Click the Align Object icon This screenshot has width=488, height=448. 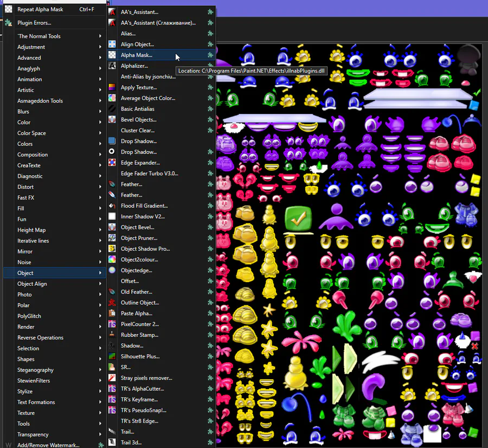pyautogui.click(x=112, y=44)
